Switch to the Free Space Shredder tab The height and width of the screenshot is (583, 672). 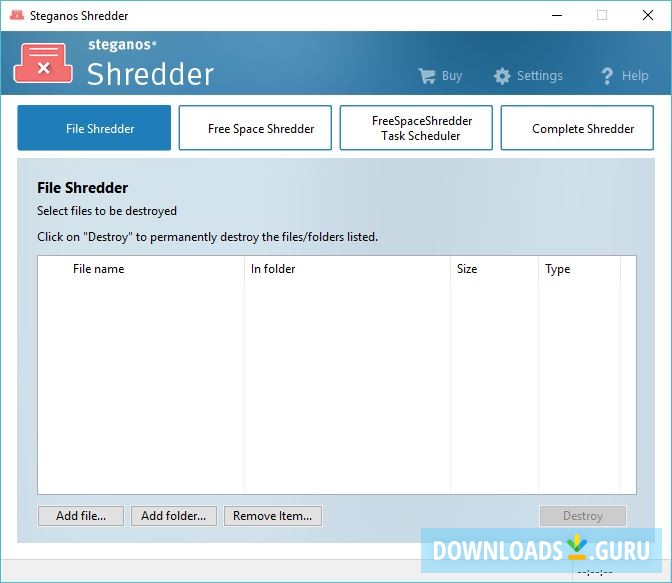(255, 128)
